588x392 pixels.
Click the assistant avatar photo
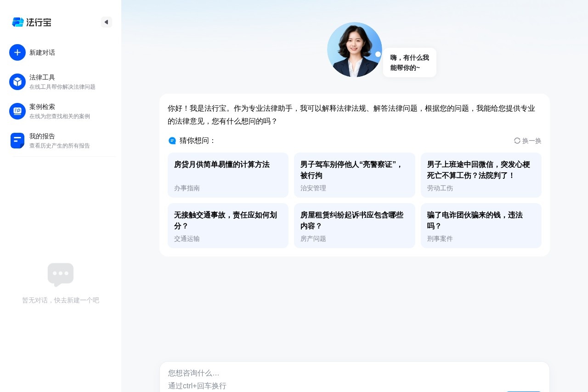coord(355,49)
